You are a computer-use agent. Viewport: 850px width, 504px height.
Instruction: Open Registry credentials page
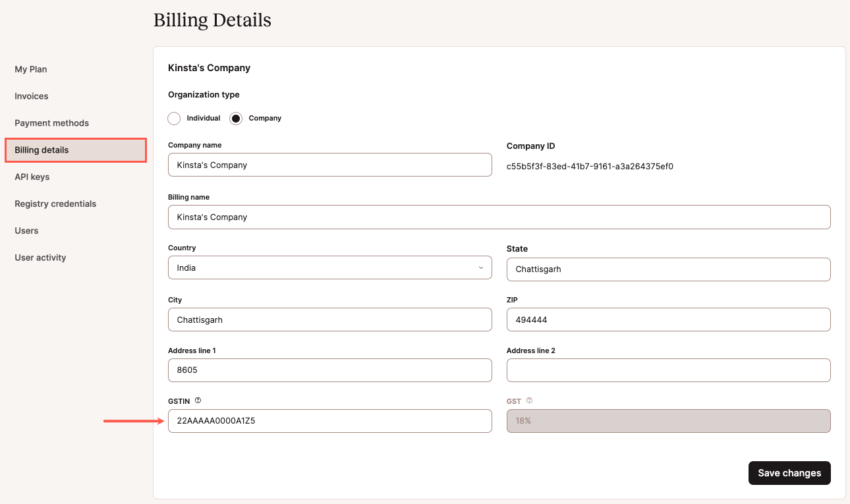[x=55, y=204]
